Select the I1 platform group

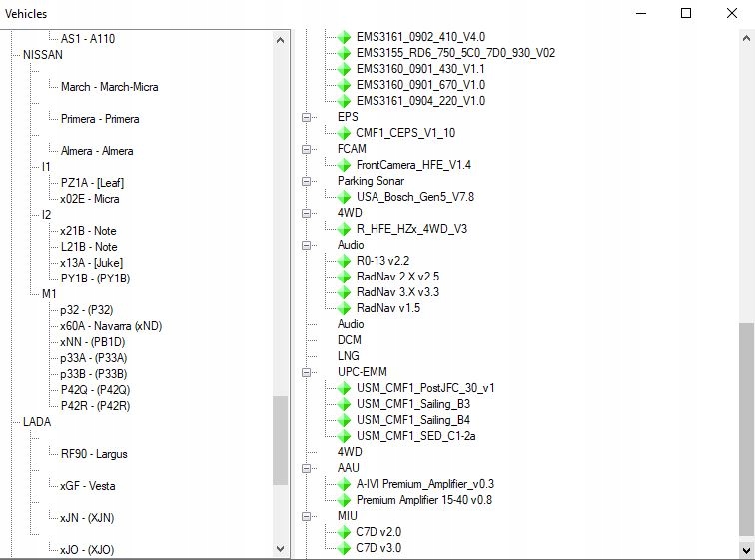tap(46, 167)
